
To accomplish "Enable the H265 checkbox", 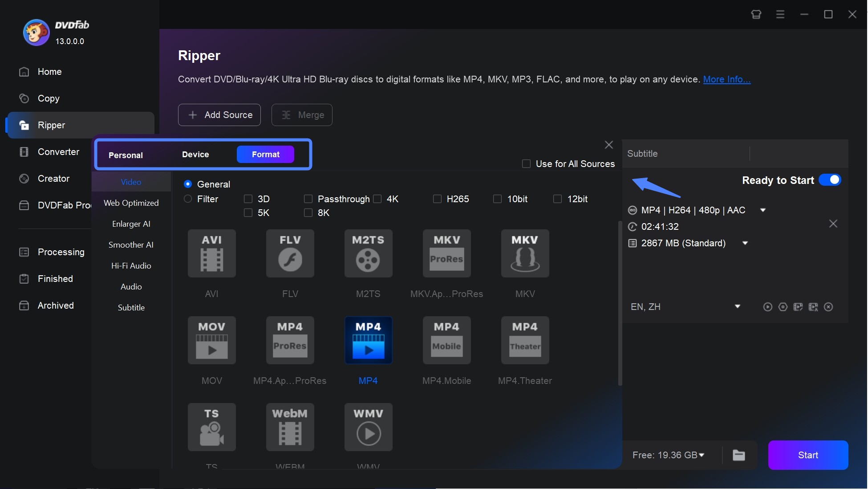I will (437, 199).
